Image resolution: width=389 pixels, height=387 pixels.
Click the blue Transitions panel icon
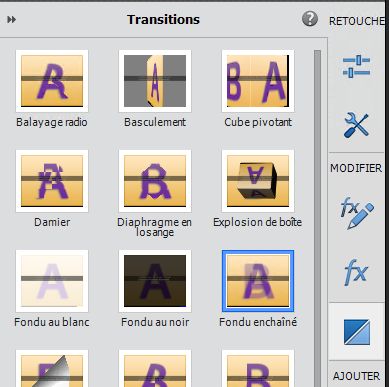pyautogui.click(x=357, y=332)
